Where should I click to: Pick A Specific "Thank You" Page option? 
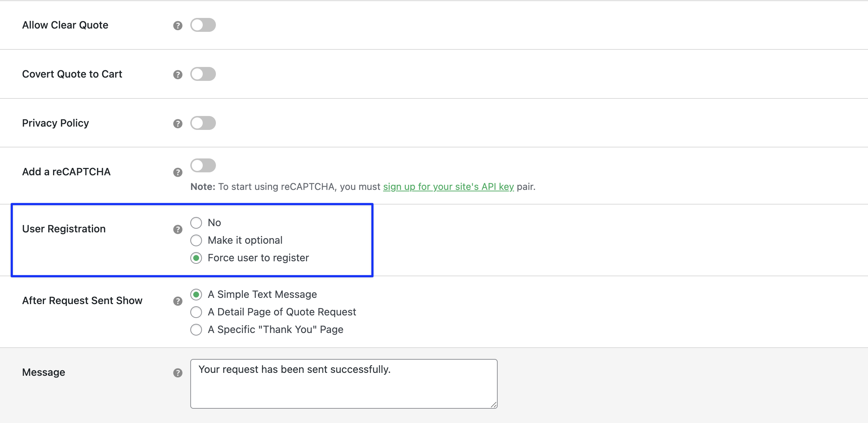[196, 330]
